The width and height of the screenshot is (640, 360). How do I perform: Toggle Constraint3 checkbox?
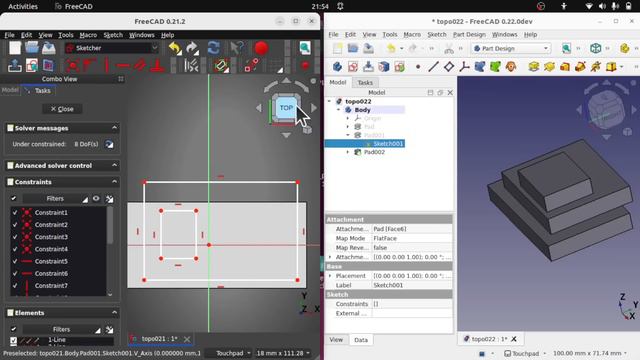[x=15, y=237]
